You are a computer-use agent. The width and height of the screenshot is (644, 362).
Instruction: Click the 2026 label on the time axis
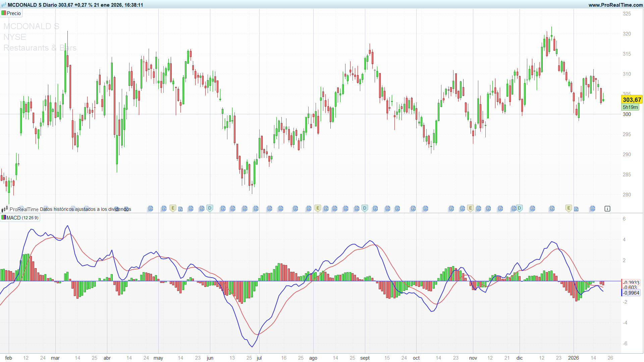pos(573,358)
